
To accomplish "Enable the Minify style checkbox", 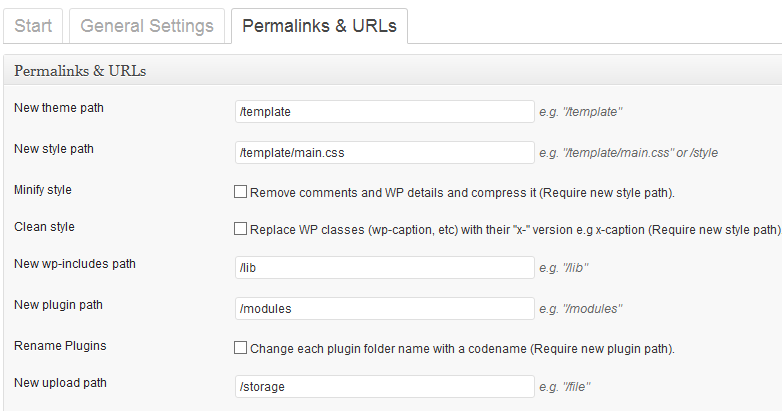I will click(x=240, y=191).
